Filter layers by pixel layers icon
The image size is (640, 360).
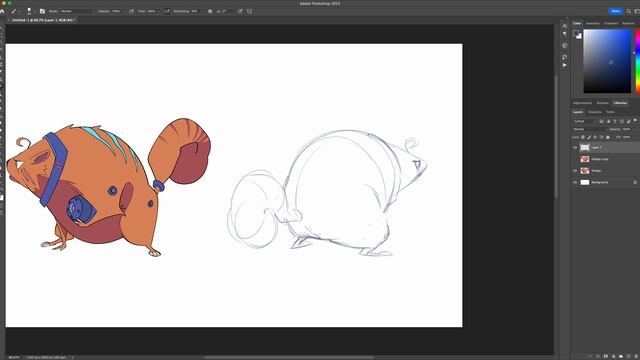(602, 121)
